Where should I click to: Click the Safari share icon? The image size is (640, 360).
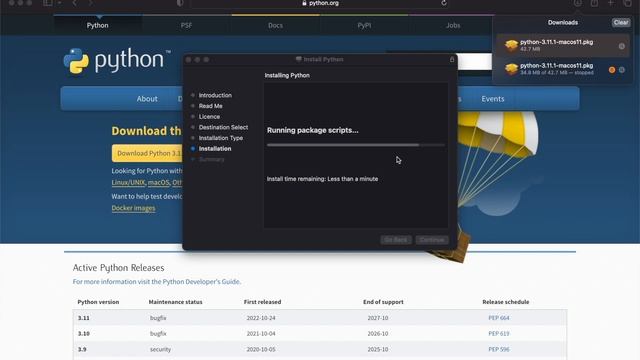click(x=594, y=3)
